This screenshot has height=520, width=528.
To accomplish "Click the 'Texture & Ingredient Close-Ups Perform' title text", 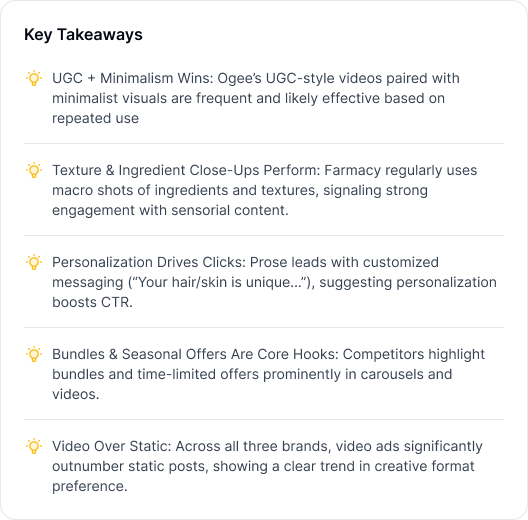I will coord(186,170).
